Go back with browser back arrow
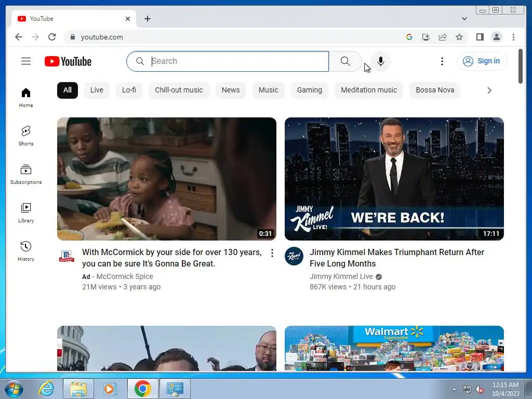 point(19,37)
